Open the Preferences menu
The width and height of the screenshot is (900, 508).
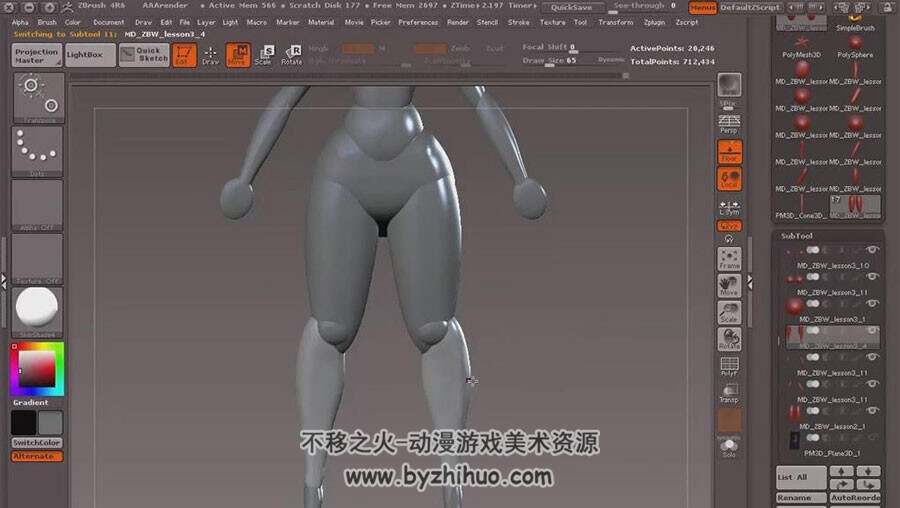(x=418, y=22)
